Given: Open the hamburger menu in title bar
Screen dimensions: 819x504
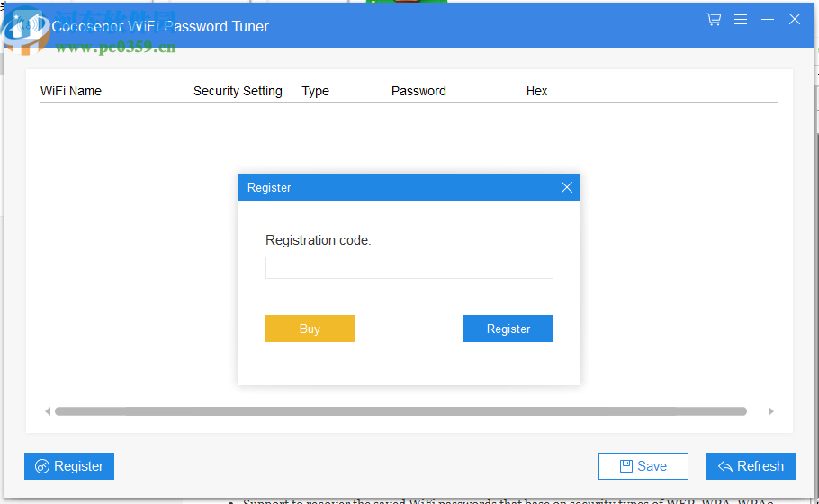Looking at the screenshot, I should [x=740, y=19].
